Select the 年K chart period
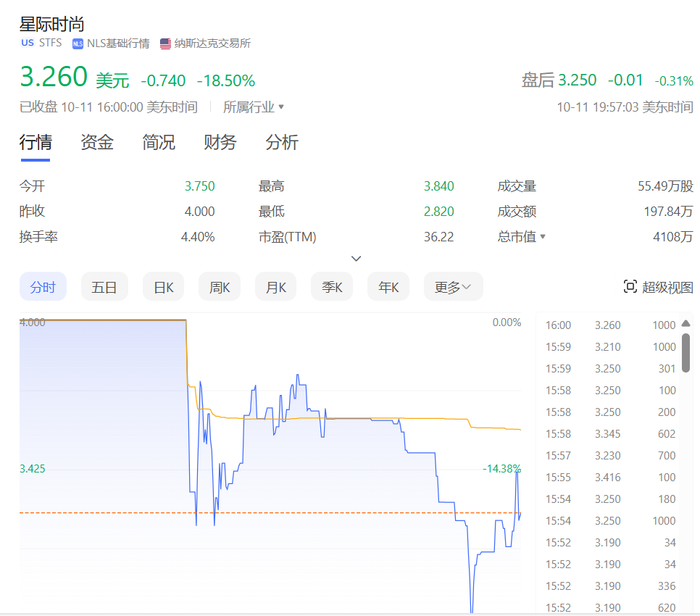Screen dimensions: 700x616 tap(388, 286)
